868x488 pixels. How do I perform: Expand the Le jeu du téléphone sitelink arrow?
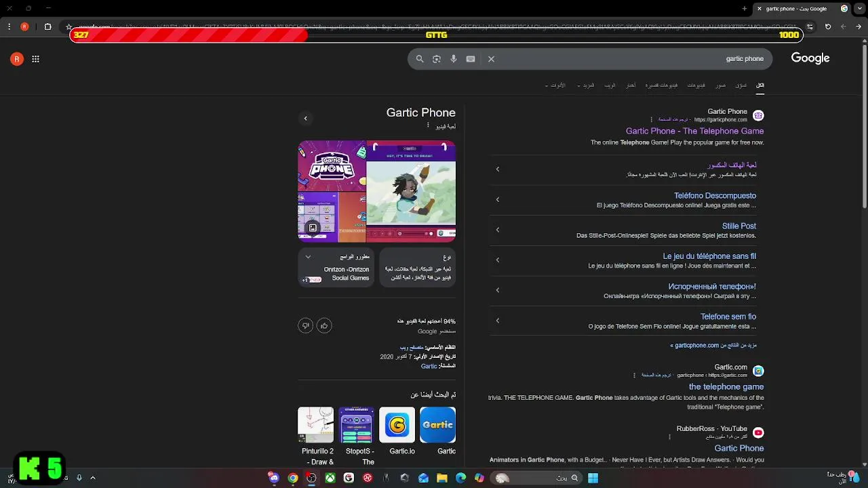497,260
